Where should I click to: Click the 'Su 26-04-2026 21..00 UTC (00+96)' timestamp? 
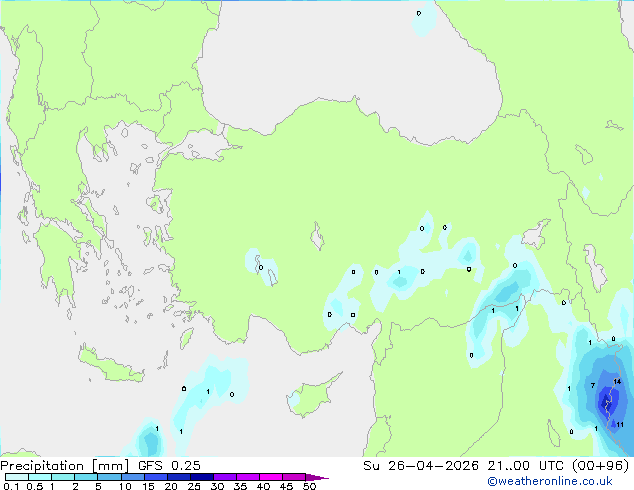coord(496,466)
